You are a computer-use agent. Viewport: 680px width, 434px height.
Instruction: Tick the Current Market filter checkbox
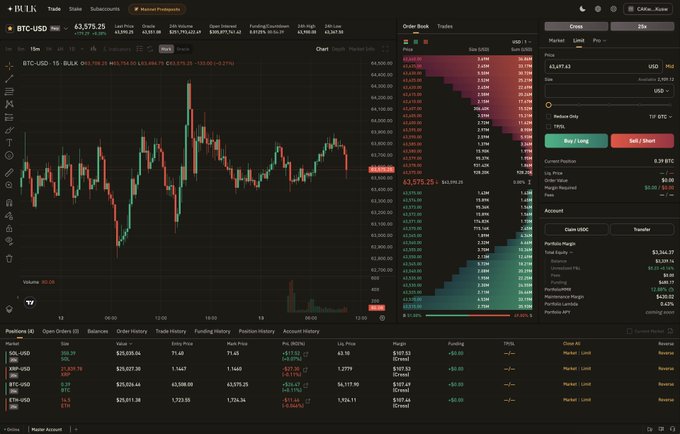pos(629,331)
